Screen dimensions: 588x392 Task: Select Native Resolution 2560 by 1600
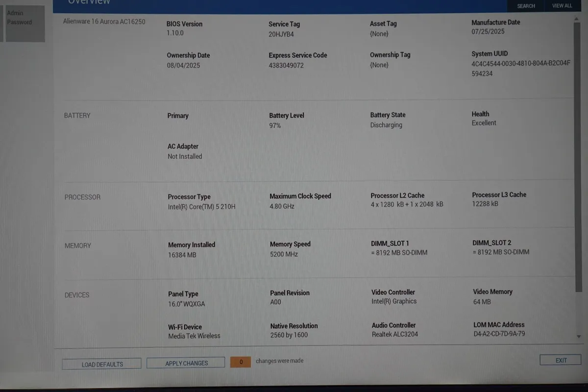pyautogui.click(x=289, y=335)
